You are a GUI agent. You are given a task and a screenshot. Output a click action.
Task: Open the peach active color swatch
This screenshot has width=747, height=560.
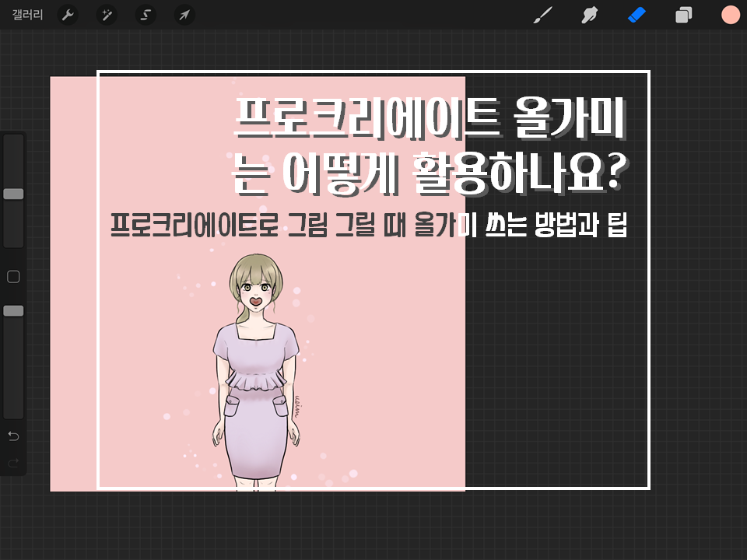[731, 16]
